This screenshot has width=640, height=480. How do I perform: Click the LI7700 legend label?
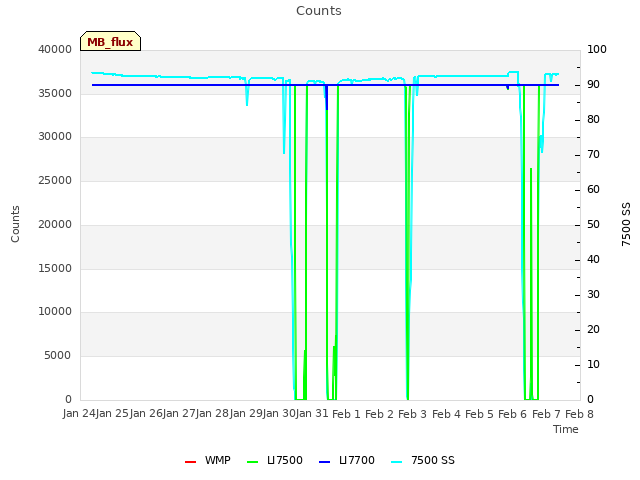[356, 460]
